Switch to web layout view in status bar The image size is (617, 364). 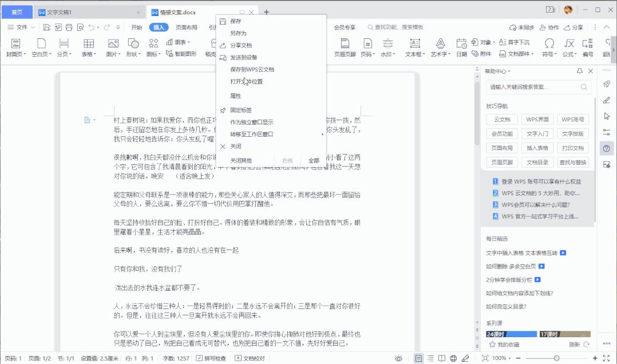pyautogui.click(x=453, y=358)
